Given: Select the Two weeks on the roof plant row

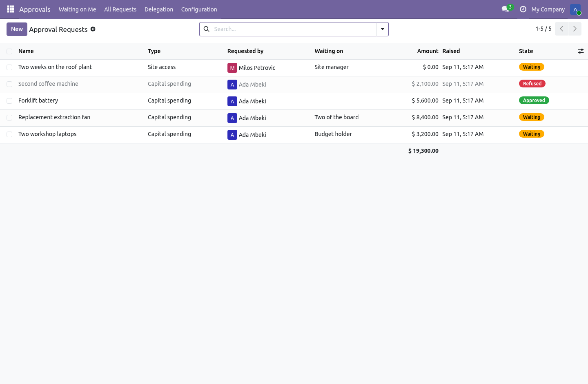Looking at the screenshot, I should [x=9, y=67].
